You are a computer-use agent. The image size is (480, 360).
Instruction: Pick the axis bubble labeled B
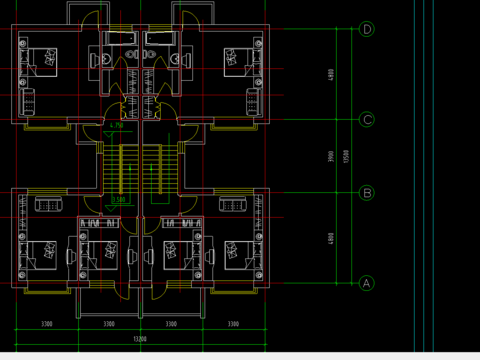(x=367, y=193)
